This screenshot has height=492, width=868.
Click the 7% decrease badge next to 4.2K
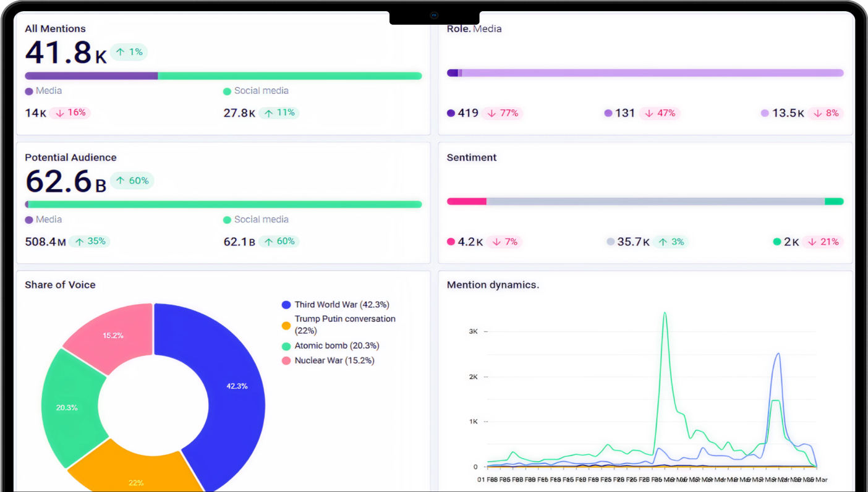pyautogui.click(x=505, y=242)
